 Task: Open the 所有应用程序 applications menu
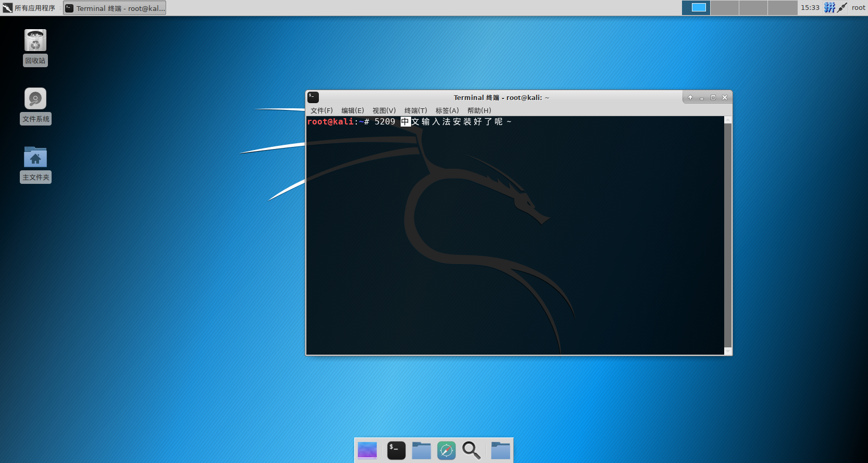(x=29, y=8)
